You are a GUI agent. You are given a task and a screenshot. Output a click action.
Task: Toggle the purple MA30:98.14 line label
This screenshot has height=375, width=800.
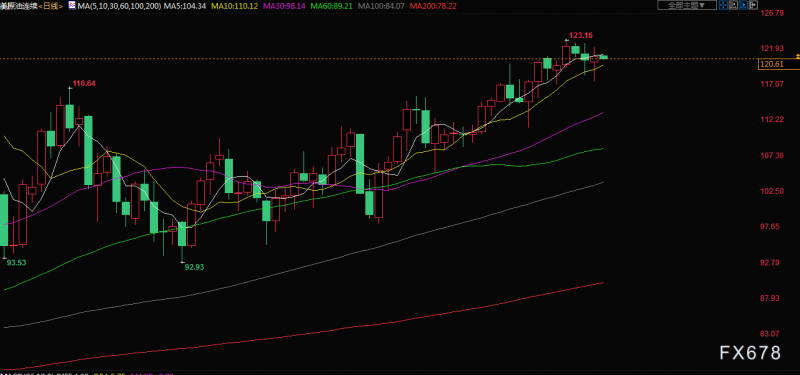click(284, 6)
